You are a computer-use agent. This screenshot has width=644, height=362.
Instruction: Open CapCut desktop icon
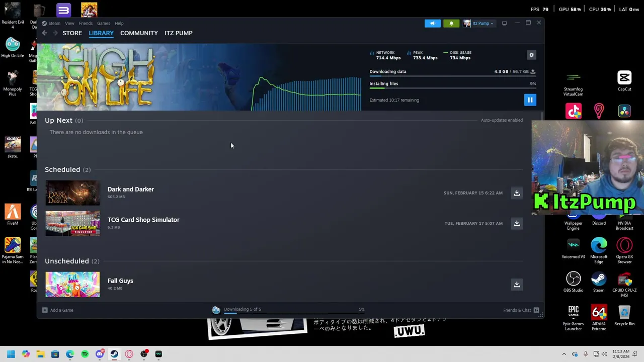pos(624,81)
